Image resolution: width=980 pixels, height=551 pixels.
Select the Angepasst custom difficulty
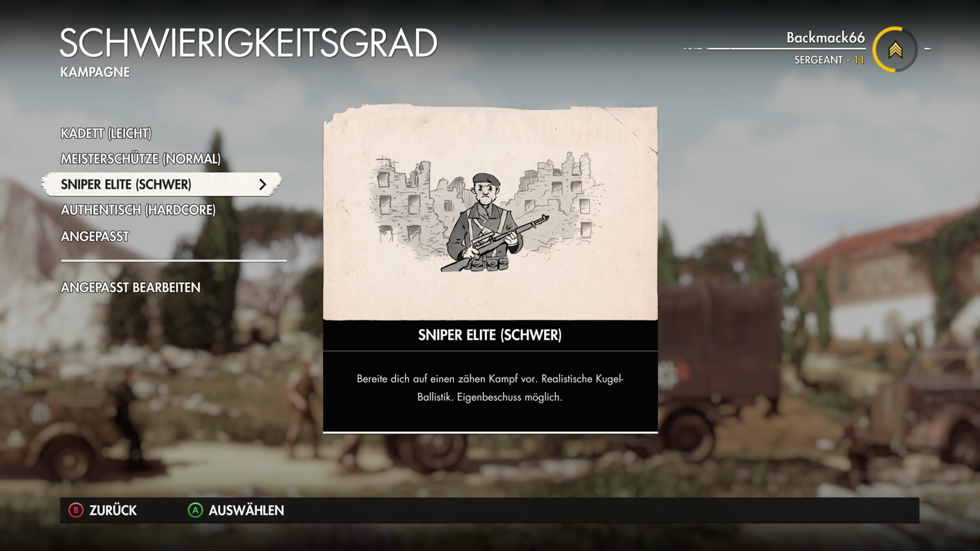(95, 236)
